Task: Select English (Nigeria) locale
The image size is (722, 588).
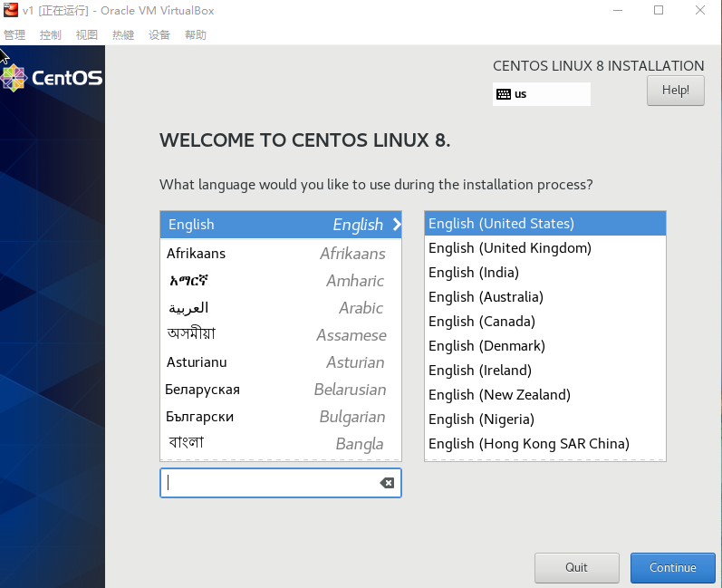Action: pos(545,419)
